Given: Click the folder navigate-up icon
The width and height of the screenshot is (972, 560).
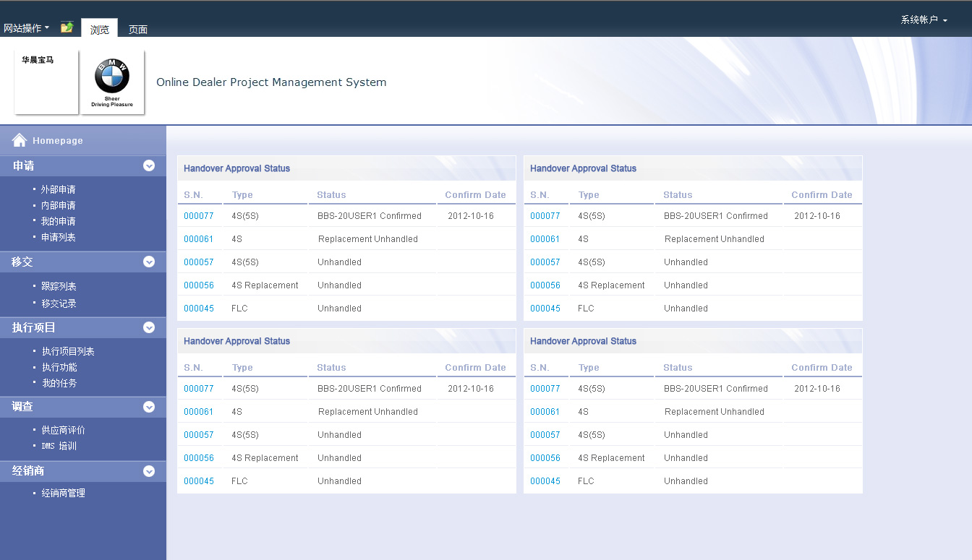Looking at the screenshot, I should (x=67, y=27).
